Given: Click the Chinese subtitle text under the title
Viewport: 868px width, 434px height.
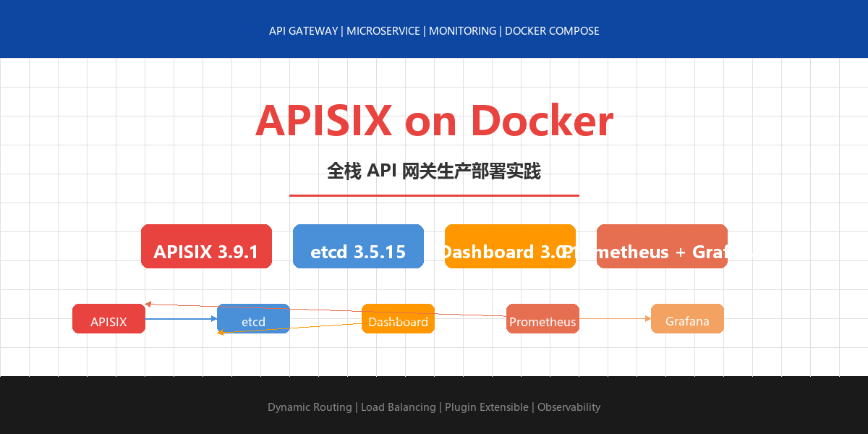Looking at the screenshot, I should coord(434,172).
